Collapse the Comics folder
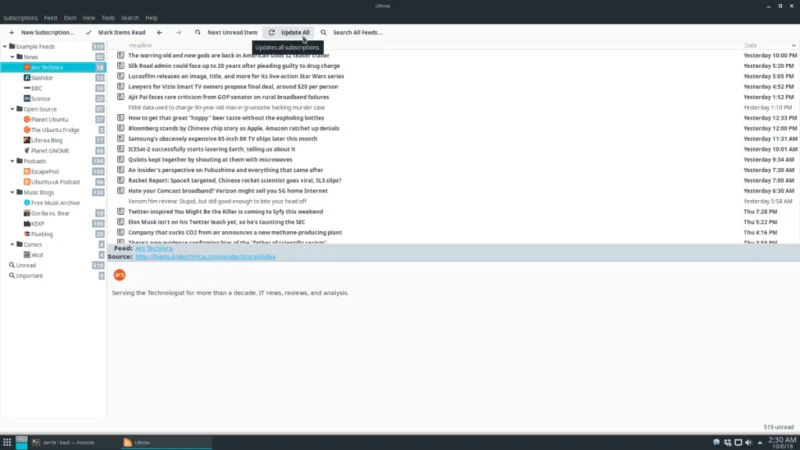The height and width of the screenshot is (450, 800). pos(12,244)
